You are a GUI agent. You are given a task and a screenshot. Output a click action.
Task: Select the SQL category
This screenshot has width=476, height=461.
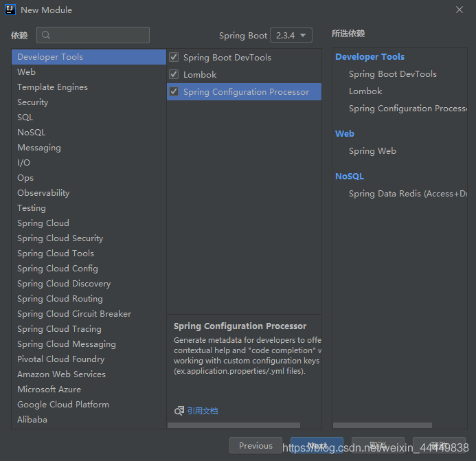click(x=89, y=117)
